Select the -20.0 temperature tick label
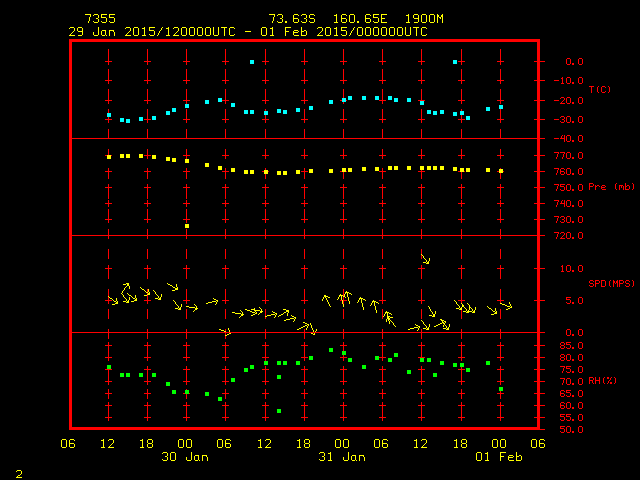640x480 pixels. point(569,100)
